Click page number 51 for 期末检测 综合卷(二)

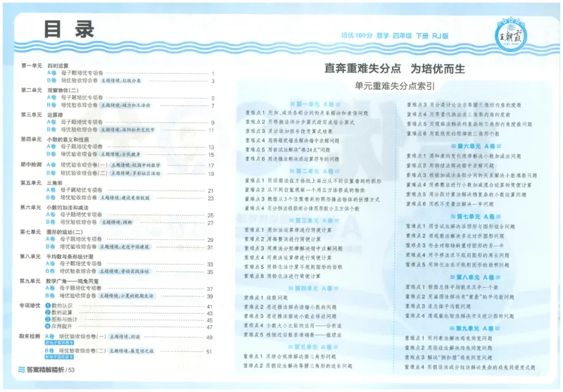click(209, 352)
